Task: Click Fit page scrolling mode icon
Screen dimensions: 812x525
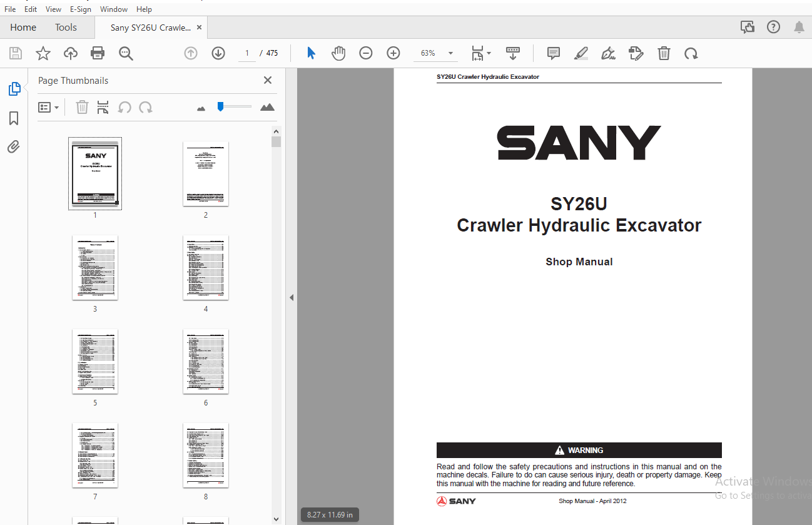Action: pyautogui.click(x=478, y=53)
